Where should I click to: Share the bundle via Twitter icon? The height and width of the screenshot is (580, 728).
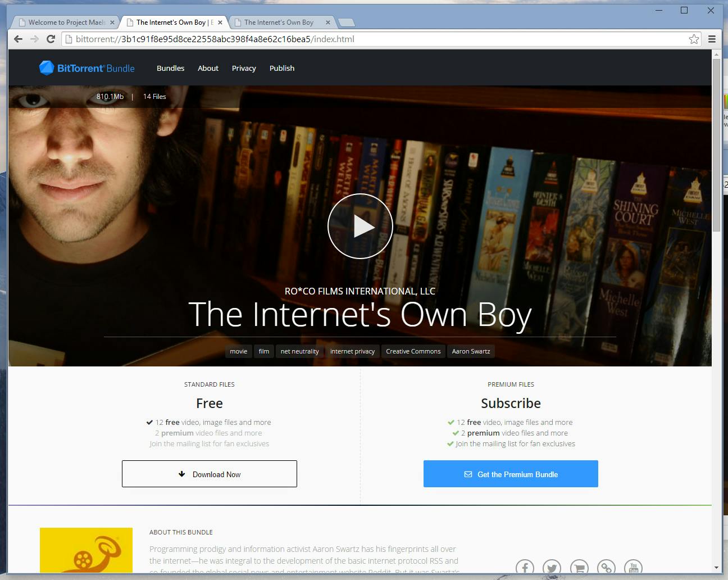[552, 567]
